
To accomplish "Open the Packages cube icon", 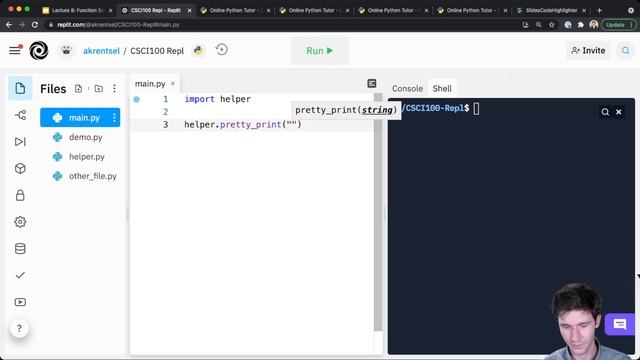I will click(x=20, y=169).
